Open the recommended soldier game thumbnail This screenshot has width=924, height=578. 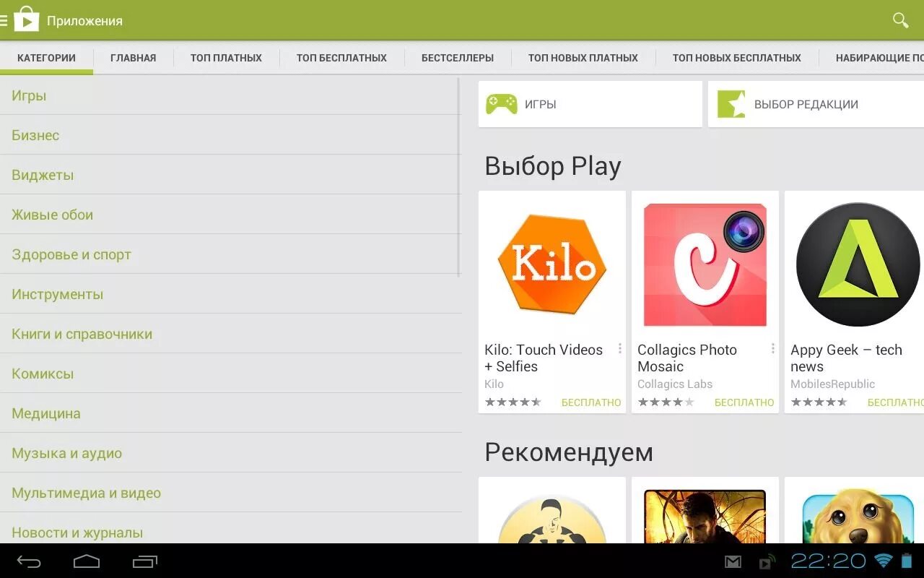705,517
